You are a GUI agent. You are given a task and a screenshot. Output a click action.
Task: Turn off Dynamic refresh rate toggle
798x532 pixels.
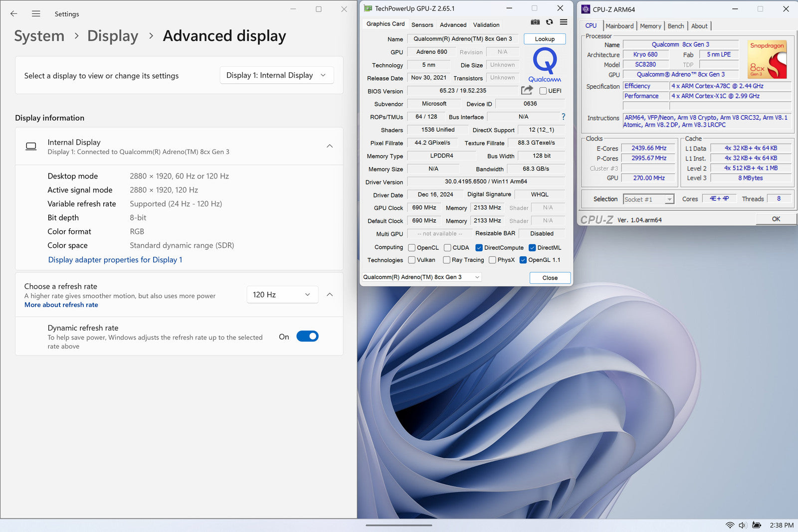pyautogui.click(x=307, y=337)
